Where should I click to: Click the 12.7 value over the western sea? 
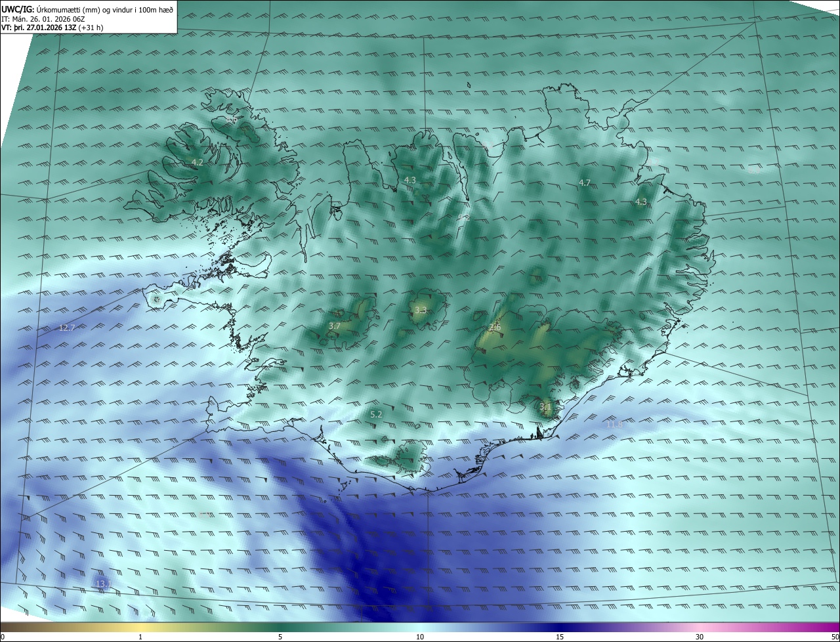[67, 327]
